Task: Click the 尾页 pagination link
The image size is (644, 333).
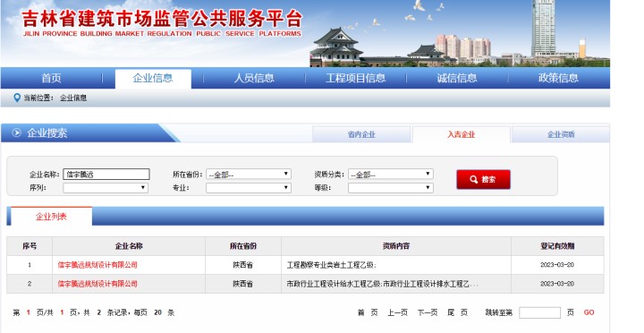Action: tap(458, 312)
